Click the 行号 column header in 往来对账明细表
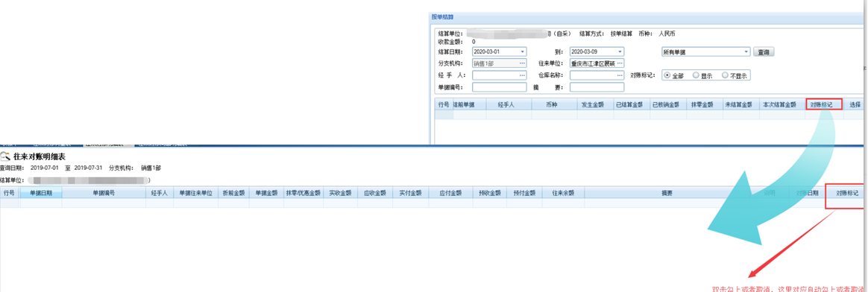 tap(10, 193)
